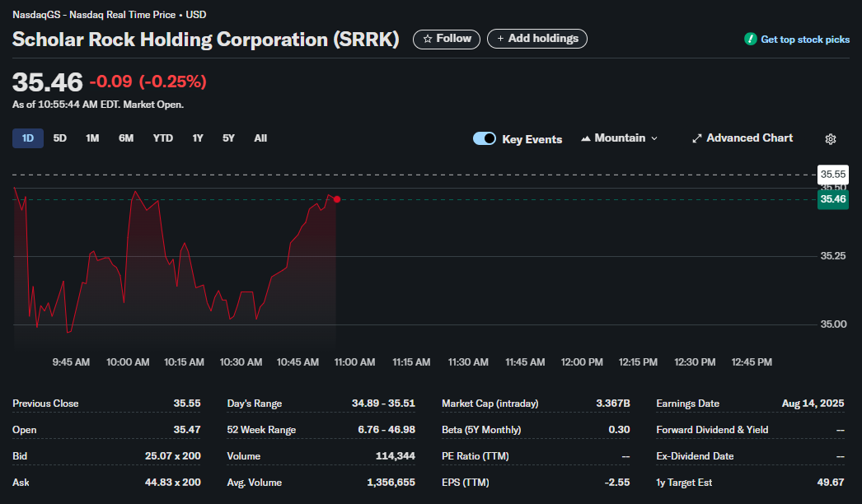
Task: Click the Forward Dividend & Yield label
Action: tap(713, 430)
